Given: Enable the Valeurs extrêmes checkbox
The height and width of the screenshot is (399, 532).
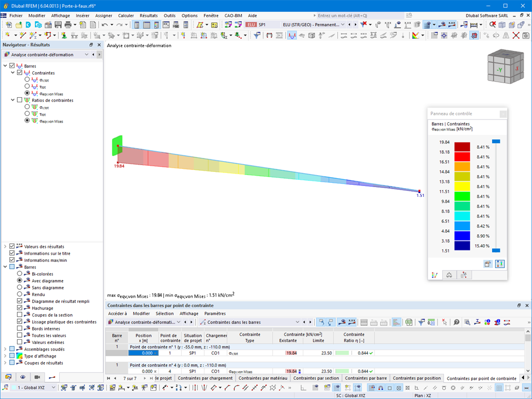Looking at the screenshot, I should click(20, 342).
